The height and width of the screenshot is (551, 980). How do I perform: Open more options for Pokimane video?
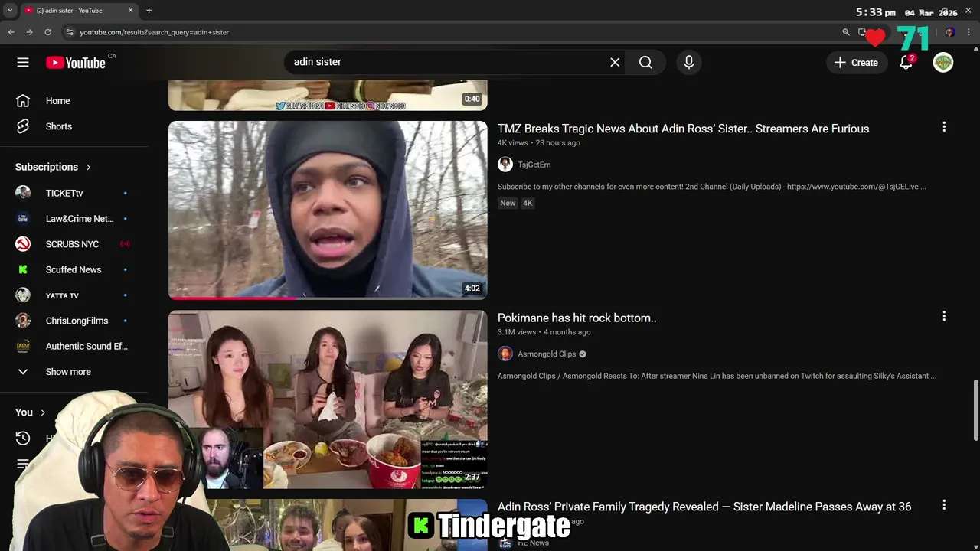tap(944, 316)
